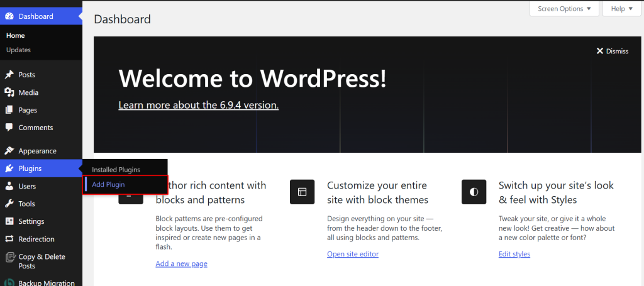Screen dimensions: 644x286
Task: Open the Appearance menu label
Action: [x=37, y=151]
